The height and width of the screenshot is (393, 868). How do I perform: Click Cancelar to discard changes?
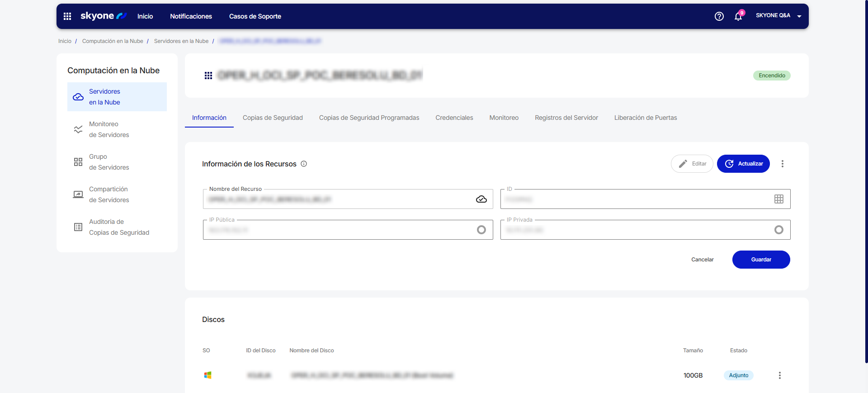coord(702,260)
